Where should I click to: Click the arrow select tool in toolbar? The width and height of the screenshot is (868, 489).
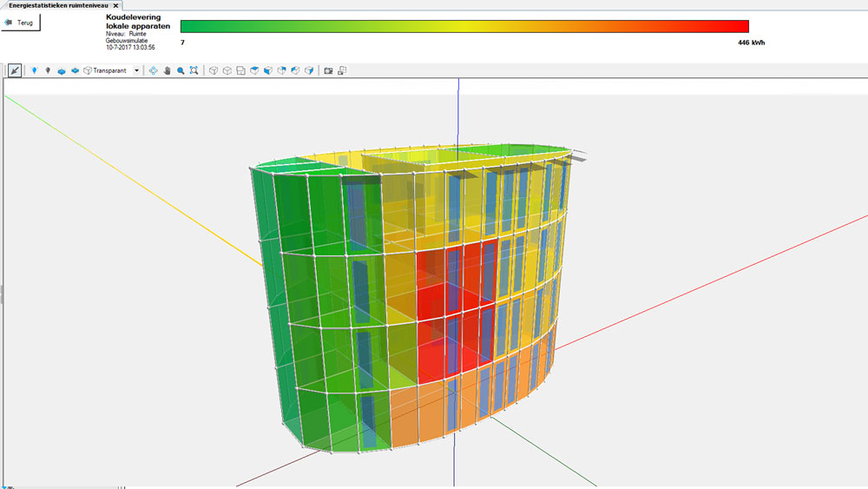(16, 70)
